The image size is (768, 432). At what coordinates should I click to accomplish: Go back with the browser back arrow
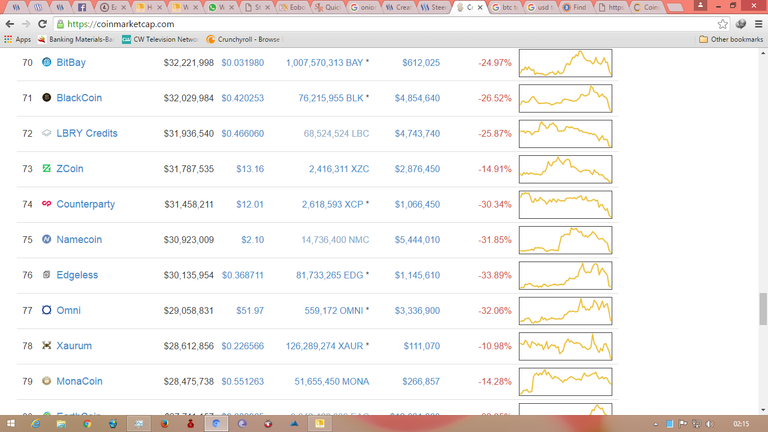tap(10, 24)
